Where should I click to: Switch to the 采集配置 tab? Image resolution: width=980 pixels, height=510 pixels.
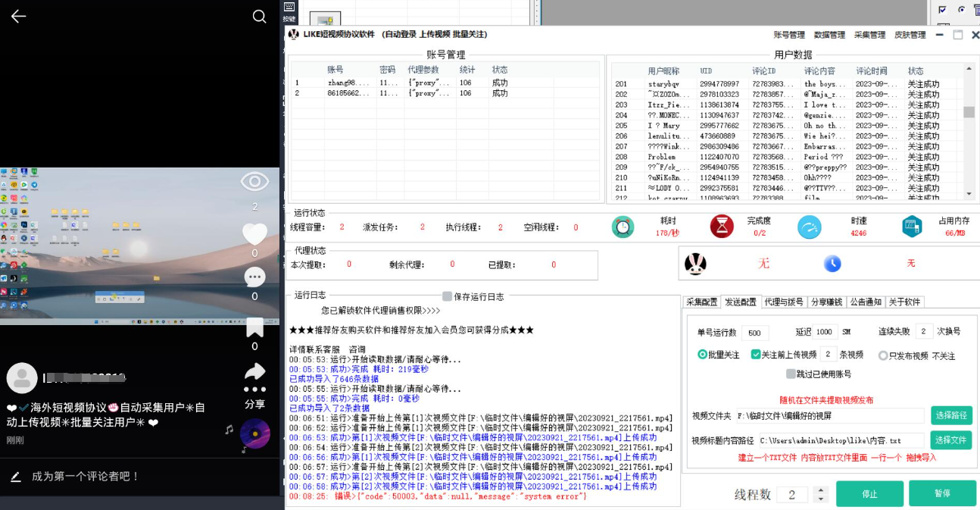click(x=702, y=302)
